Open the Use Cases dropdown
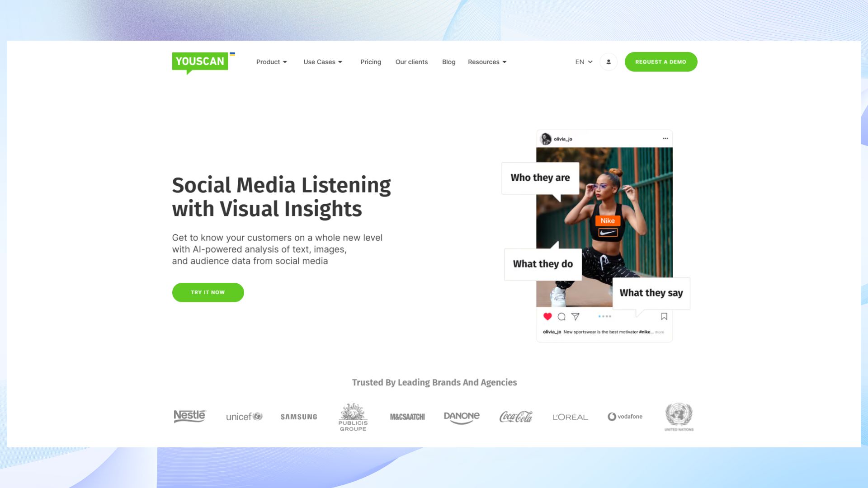868x488 pixels. point(323,62)
